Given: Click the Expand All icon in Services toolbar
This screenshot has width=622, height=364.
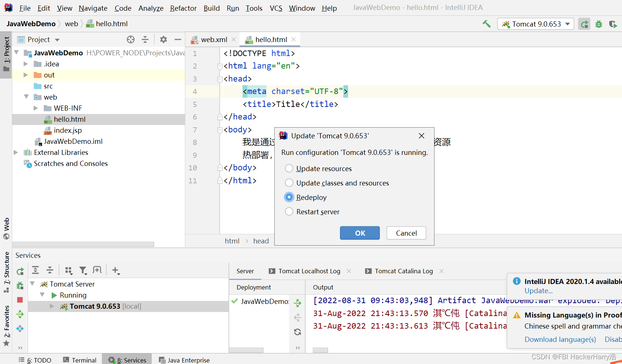Looking at the screenshot, I should pyautogui.click(x=35, y=270).
